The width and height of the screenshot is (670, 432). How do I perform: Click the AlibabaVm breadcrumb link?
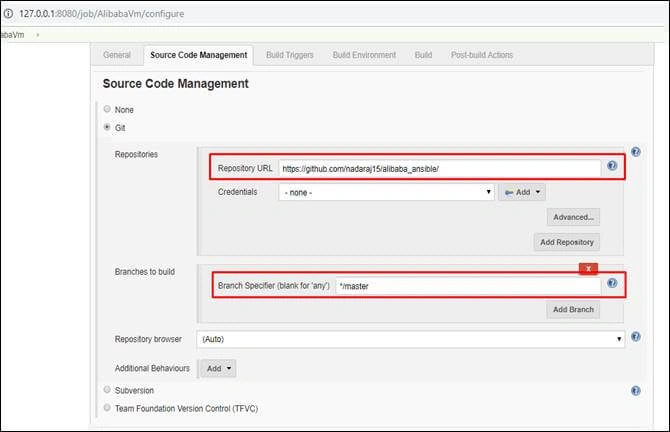(12, 35)
